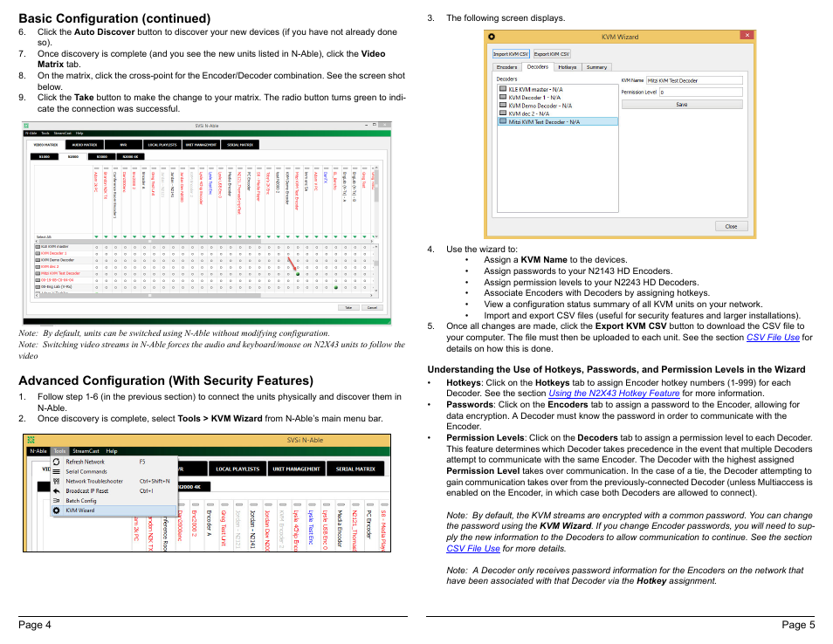This screenshot has height=644, width=833.
Task: Select the green radio button in 08-Eng Lab row
Action: [336, 287]
